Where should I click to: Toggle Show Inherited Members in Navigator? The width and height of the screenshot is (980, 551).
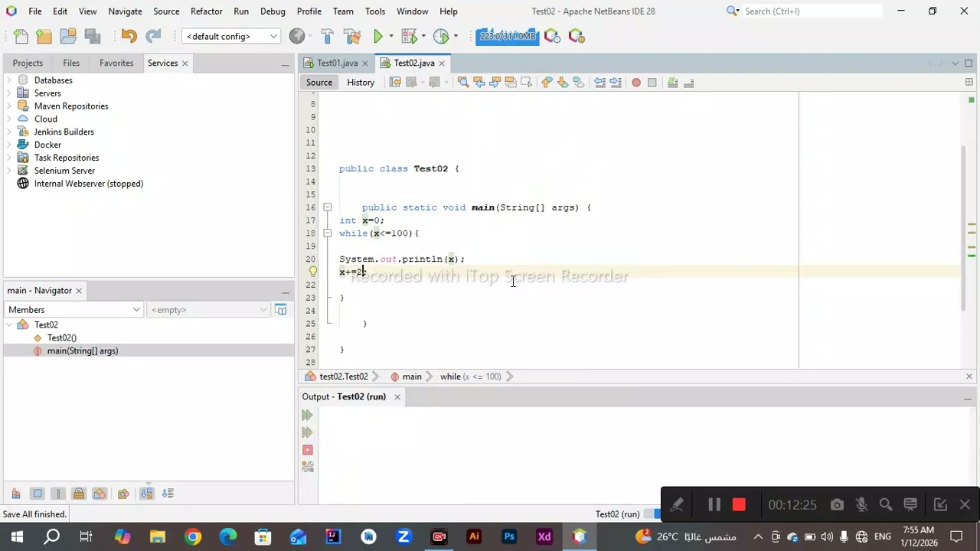[x=15, y=494]
